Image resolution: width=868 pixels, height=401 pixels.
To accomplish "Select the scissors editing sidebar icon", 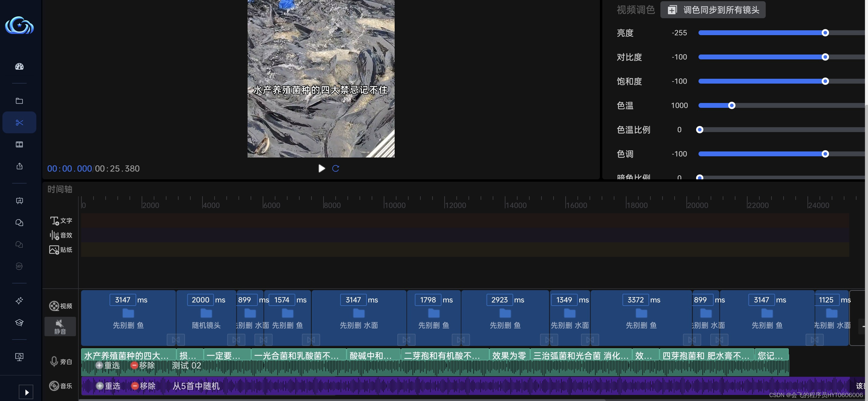I will 19,122.
